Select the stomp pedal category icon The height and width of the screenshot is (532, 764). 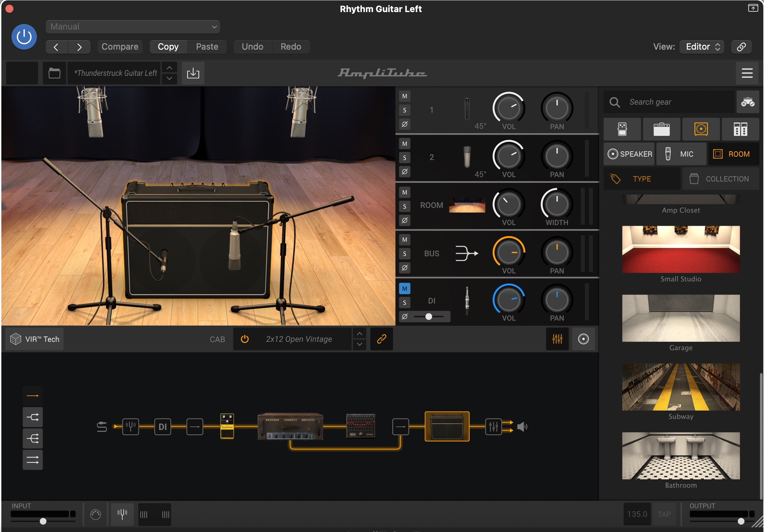(622, 129)
